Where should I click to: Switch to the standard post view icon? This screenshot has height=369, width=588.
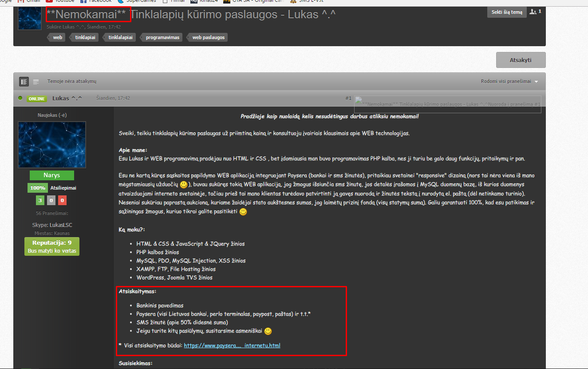point(24,82)
